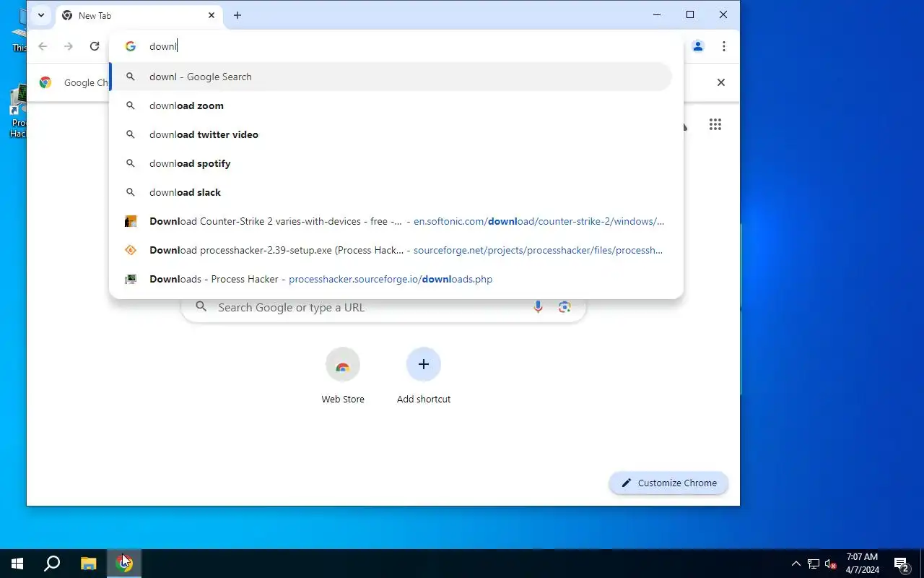The image size is (924, 578).
Task: Open the Counter-Strike 2 softonic suggestion
Action: pos(391,221)
